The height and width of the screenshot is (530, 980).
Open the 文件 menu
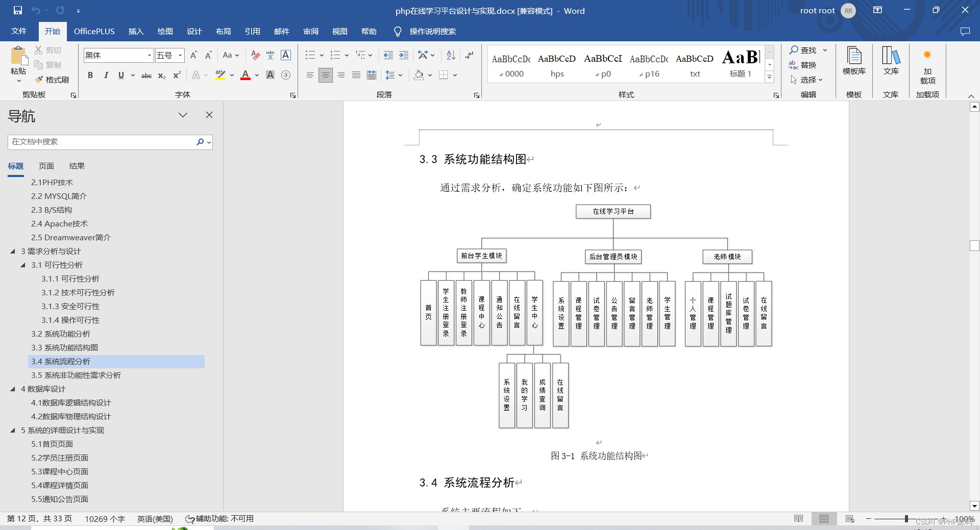point(19,31)
